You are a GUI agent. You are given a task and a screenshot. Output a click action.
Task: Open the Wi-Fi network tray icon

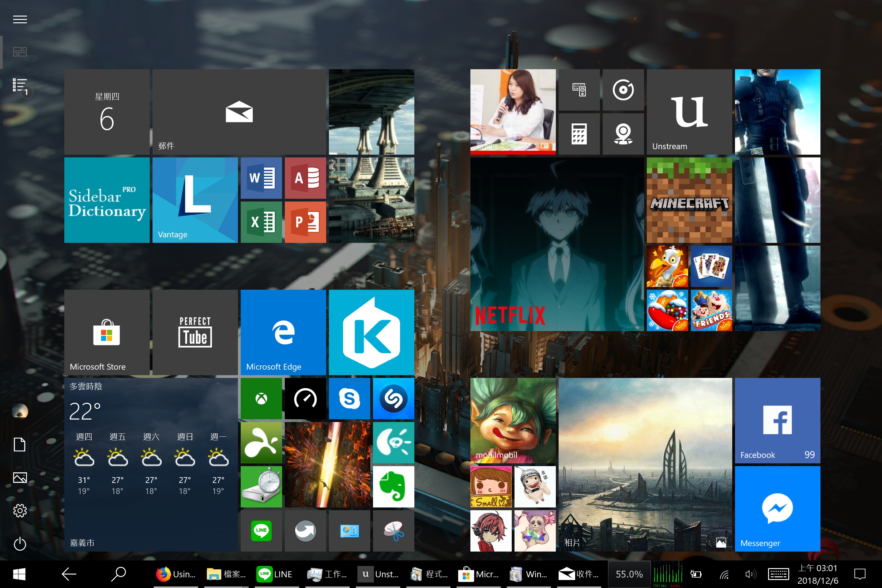724,574
